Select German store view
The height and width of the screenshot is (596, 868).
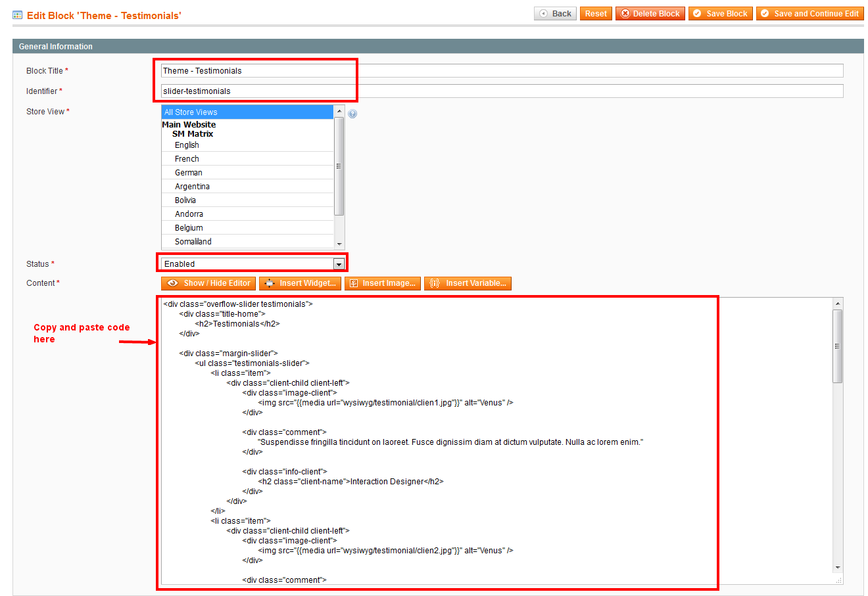tap(248, 173)
